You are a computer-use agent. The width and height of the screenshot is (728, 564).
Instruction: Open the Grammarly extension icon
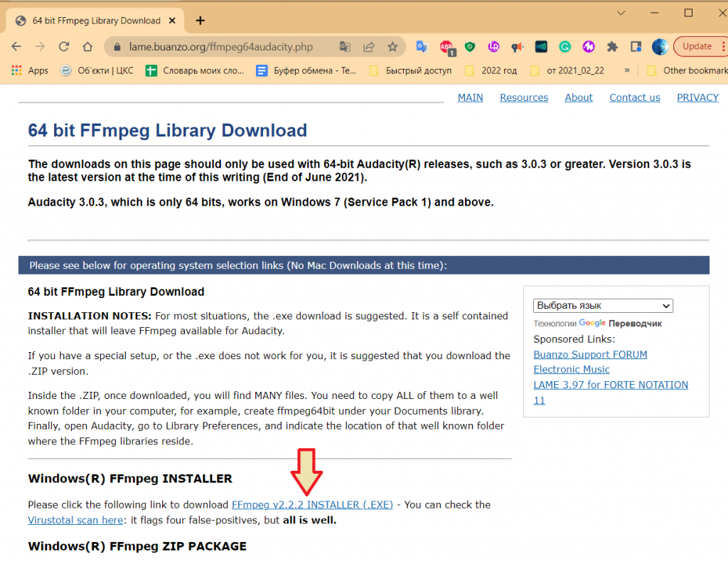tap(564, 46)
